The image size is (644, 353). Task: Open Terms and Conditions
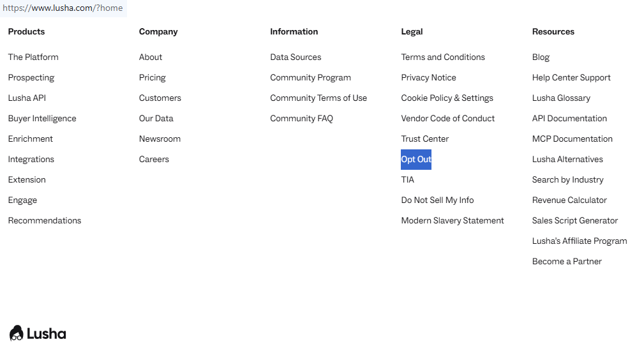coord(443,57)
